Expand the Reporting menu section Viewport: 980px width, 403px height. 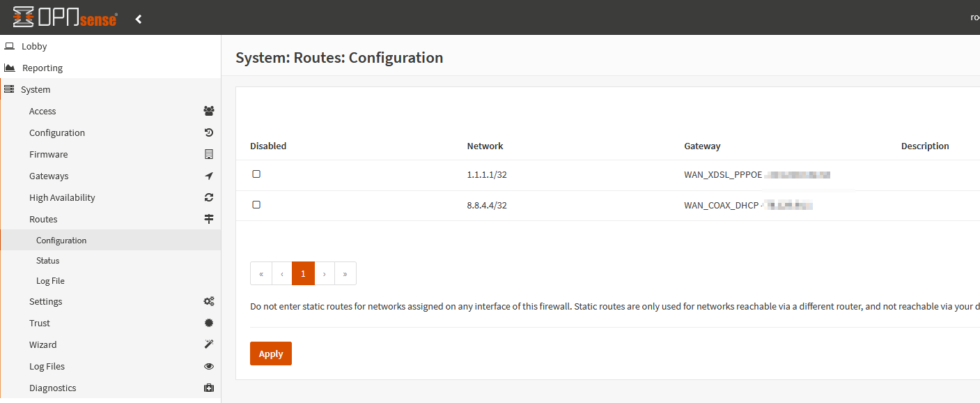(x=42, y=68)
